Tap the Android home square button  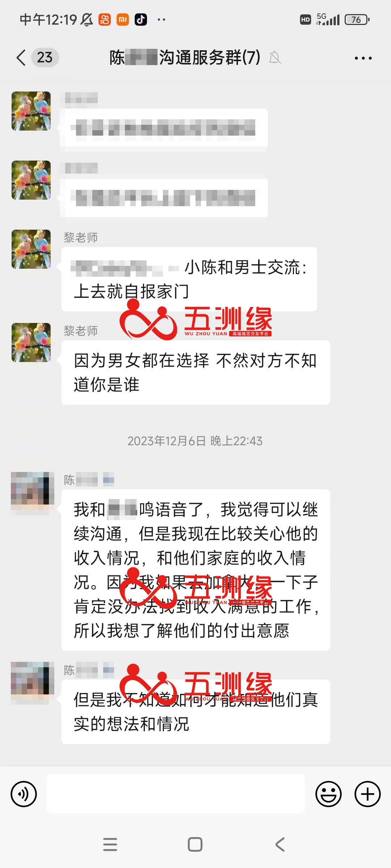[x=195, y=844]
